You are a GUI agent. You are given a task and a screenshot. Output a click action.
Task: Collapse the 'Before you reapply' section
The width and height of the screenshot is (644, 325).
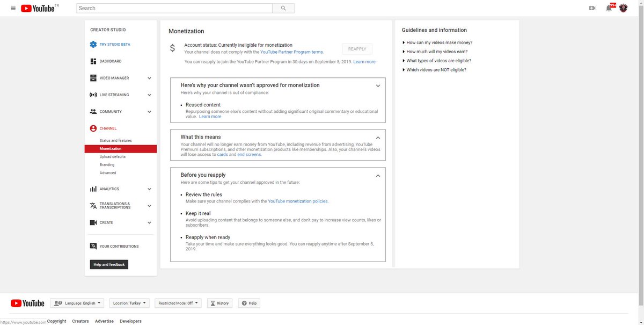click(x=378, y=176)
